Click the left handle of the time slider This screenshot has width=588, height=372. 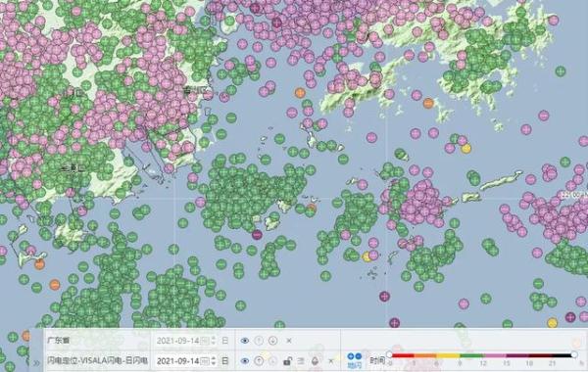click(x=389, y=354)
